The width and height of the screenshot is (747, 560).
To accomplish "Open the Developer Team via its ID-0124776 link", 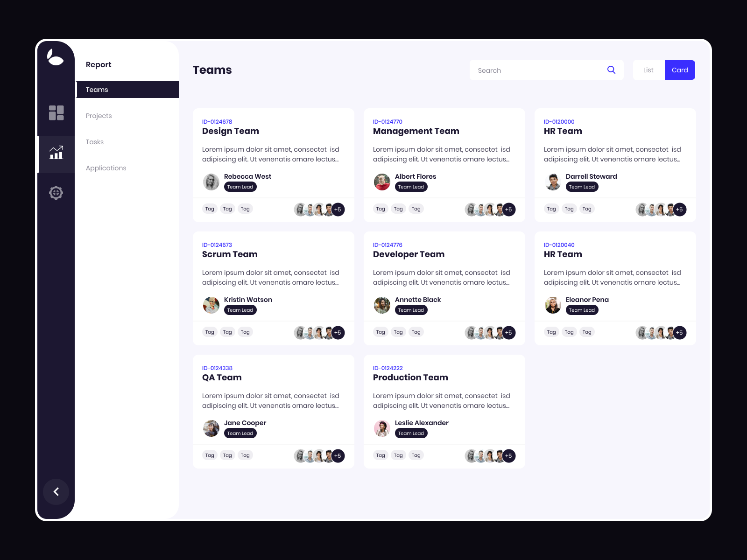I will [x=388, y=245].
